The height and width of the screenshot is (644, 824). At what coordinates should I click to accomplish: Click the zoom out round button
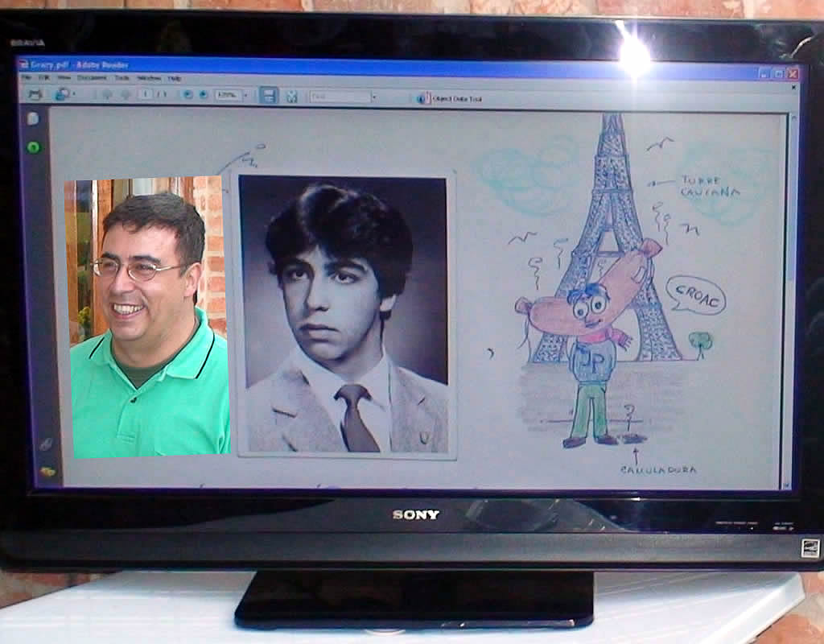pyautogui.click(x=187, y=95)
